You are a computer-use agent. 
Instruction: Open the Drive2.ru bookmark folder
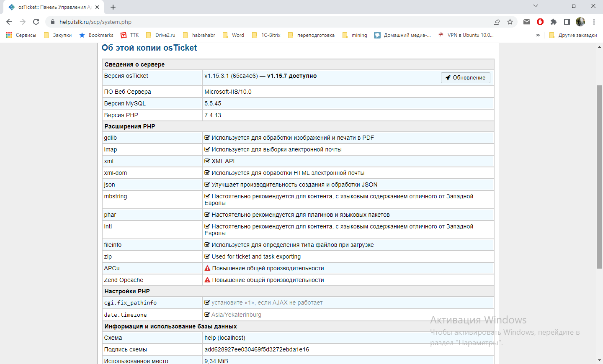pyautogui.click(x=160, y=35)
